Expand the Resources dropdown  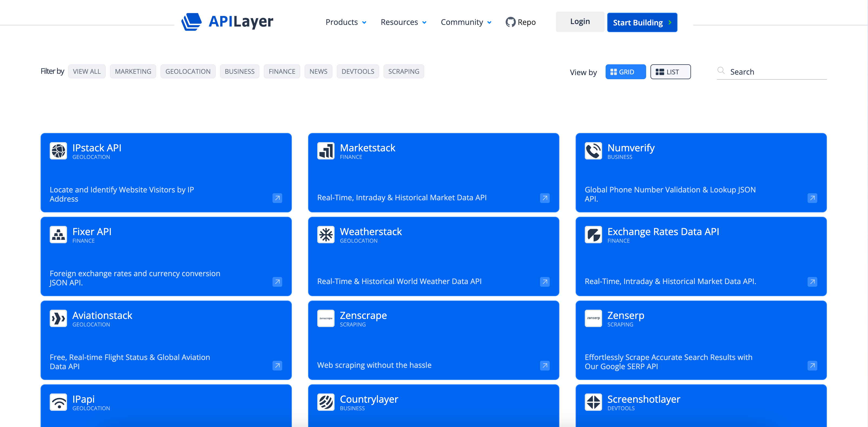(x=403, y=22)
